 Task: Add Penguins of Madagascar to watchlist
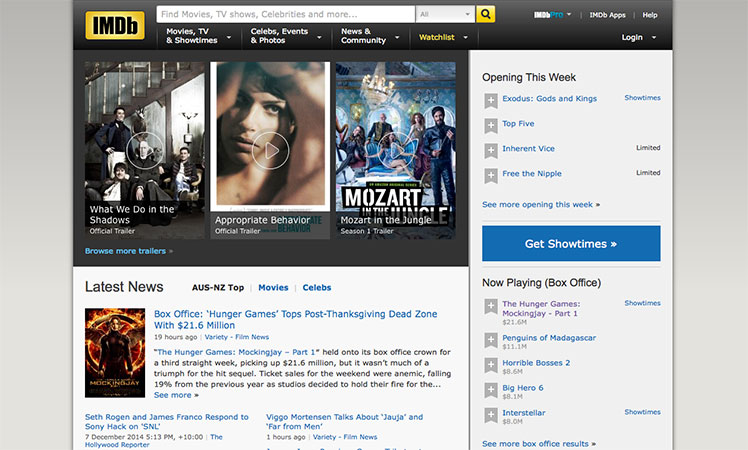(x=490, y=340)
